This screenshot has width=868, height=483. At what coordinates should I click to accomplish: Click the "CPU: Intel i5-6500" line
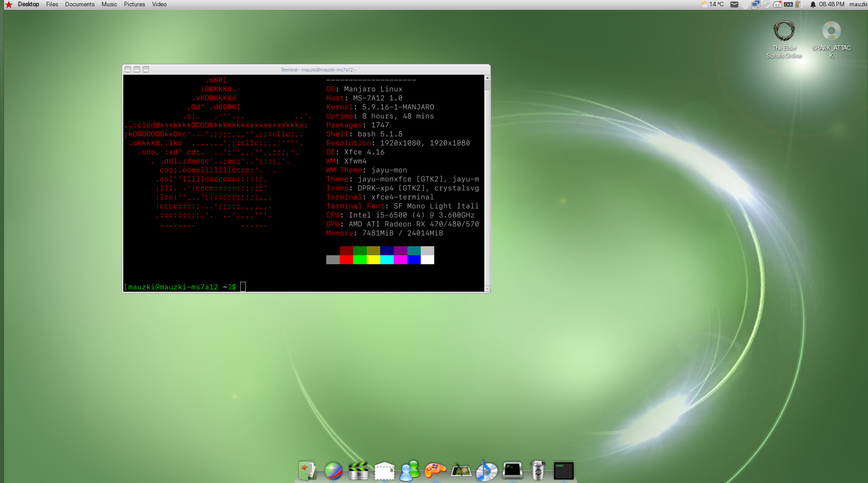pos(400,215)
